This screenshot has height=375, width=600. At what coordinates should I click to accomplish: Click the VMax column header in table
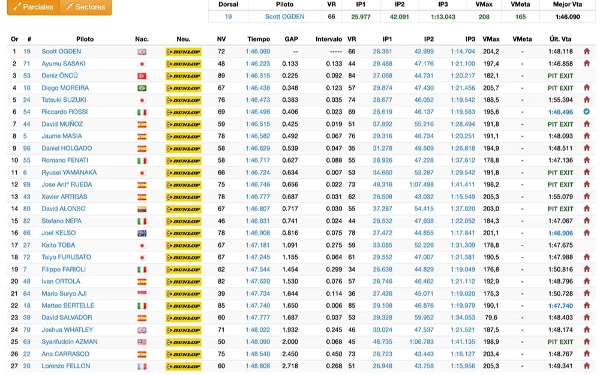click(x=491, y=39)
